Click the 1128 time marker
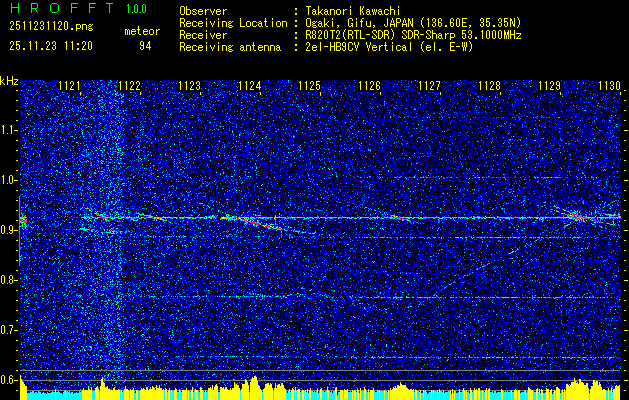The image size is (629, 400). [x=489, y=86]
